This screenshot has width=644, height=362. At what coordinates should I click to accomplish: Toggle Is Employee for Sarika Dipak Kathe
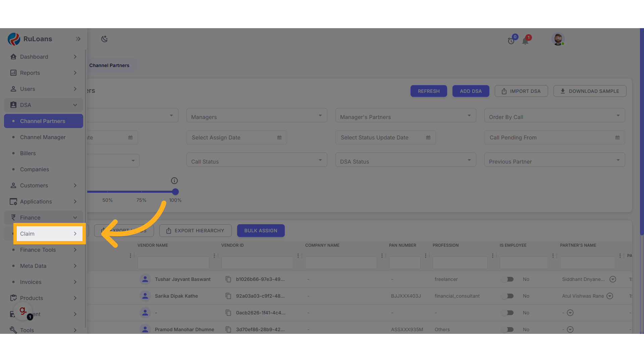508,296
